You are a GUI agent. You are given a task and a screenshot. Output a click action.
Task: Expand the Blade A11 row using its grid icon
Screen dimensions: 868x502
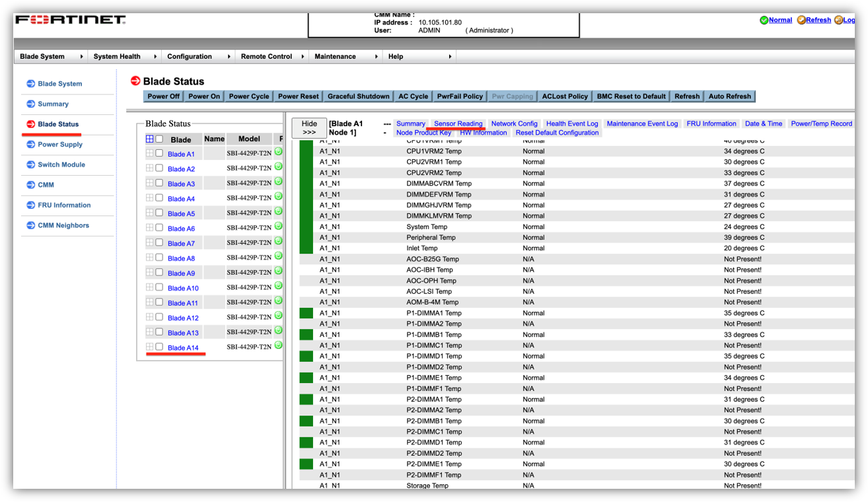(150, 302)
